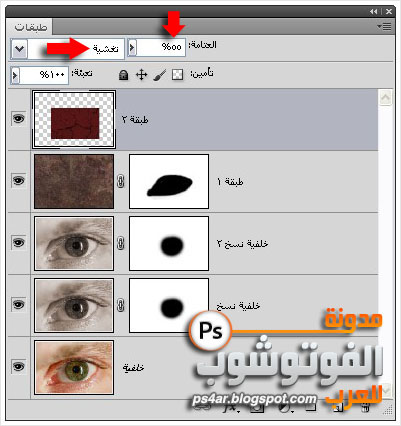401x426 pixels.
Task: Select the layer mask of طبقة ١
Action: pyautogui.click(x=169, y=181)
